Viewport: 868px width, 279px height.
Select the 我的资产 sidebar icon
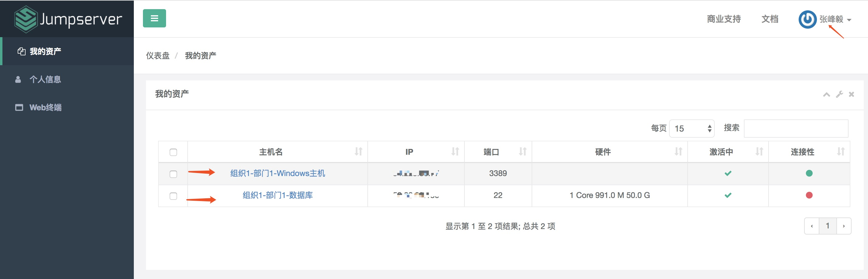click(x=21, y=51)
